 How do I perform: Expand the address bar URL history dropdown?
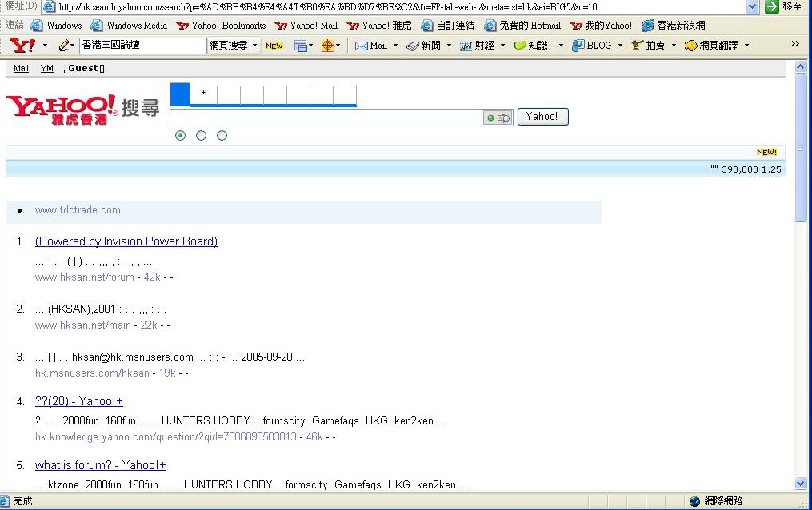(753, 6)
